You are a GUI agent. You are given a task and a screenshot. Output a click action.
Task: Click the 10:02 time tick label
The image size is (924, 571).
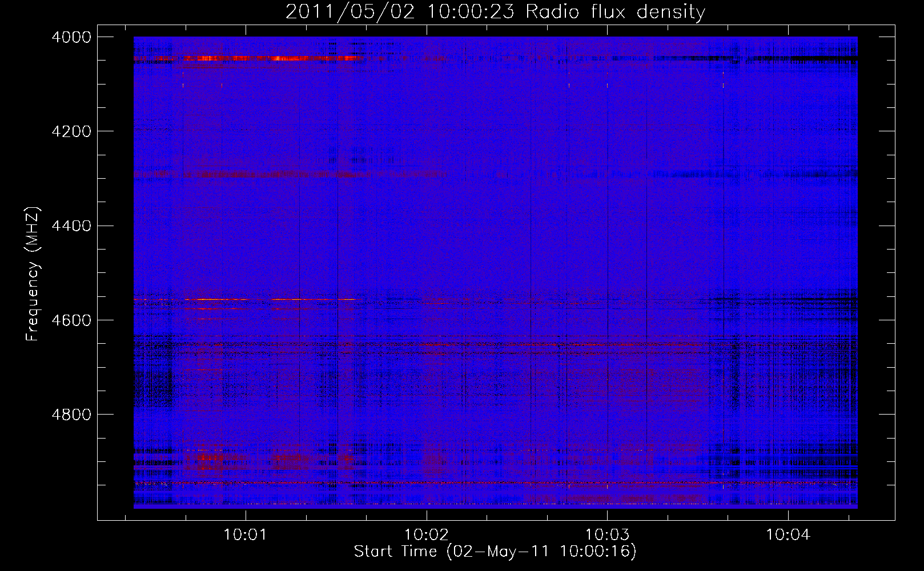427,535
